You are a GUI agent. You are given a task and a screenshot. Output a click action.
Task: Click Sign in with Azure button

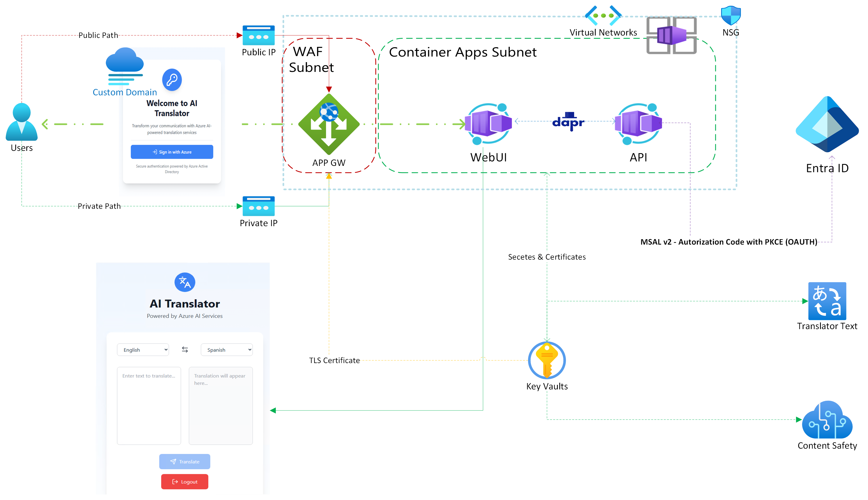(172, 152)
